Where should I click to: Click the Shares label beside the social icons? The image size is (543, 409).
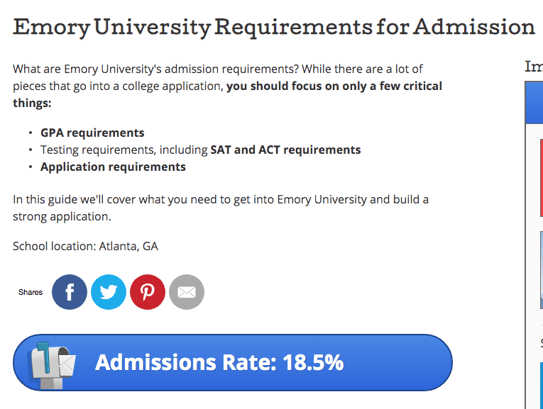click(30, 292)
